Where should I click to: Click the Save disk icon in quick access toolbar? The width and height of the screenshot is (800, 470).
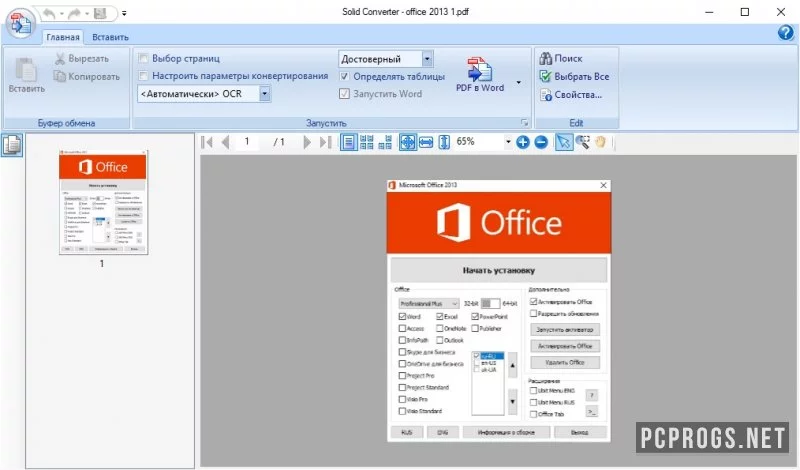(100, 13)
